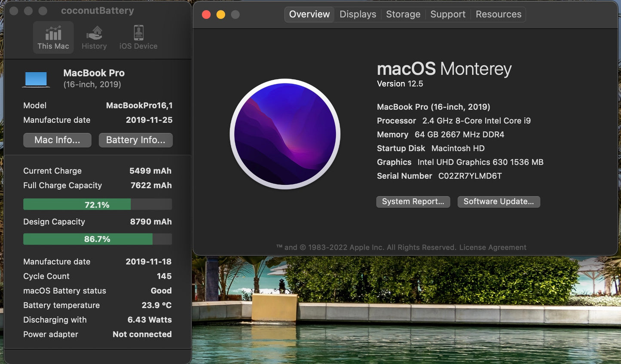The height and width of the screenshot is (364, 621).
Task: Click the phone icon for iOS Device
Action: (138, 31)
